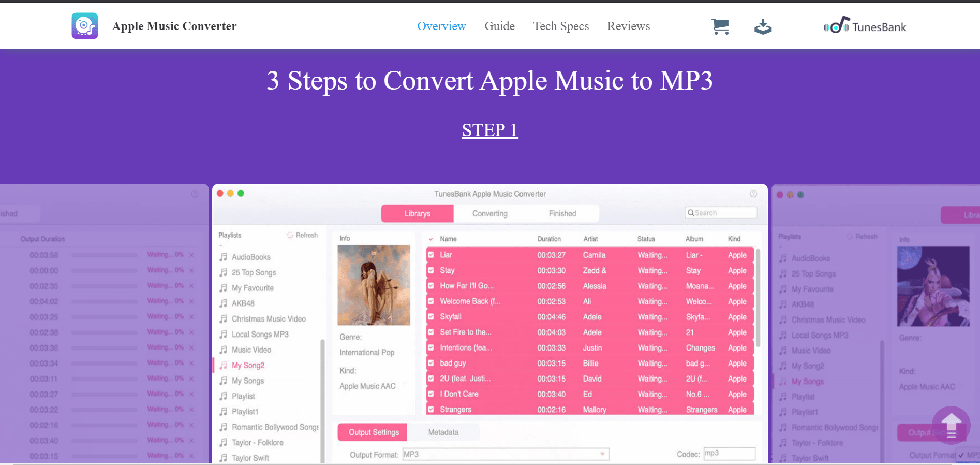Open the shopping cart icon

pyautogui.click(x=720, y=26)
